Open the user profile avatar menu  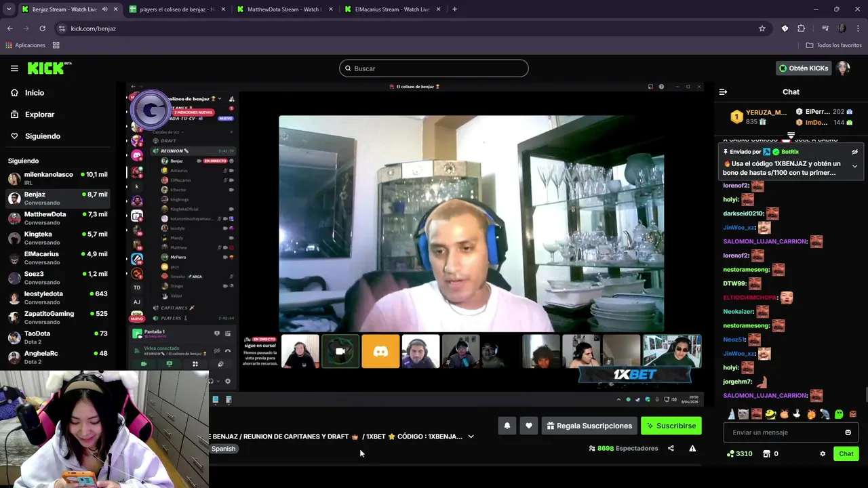(843, 68)
